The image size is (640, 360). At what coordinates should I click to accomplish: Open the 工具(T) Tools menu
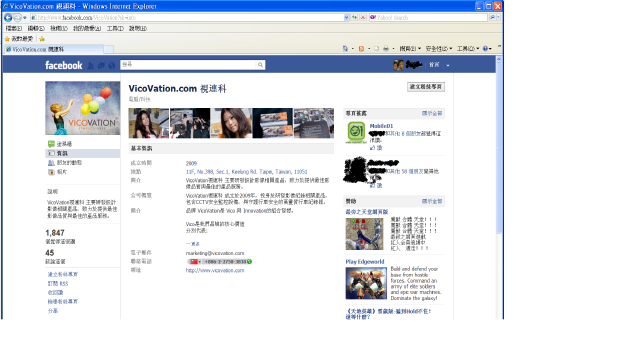click(115, 28)
